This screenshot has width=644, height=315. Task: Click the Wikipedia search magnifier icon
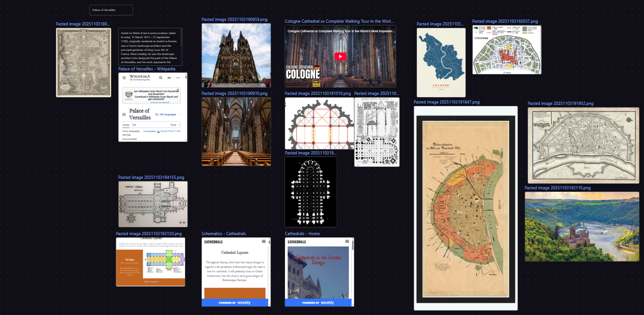(x=160, y=78)
